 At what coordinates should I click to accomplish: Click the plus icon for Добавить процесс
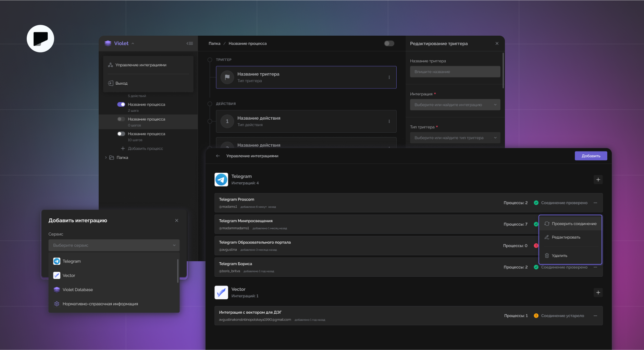click(123, 148)
